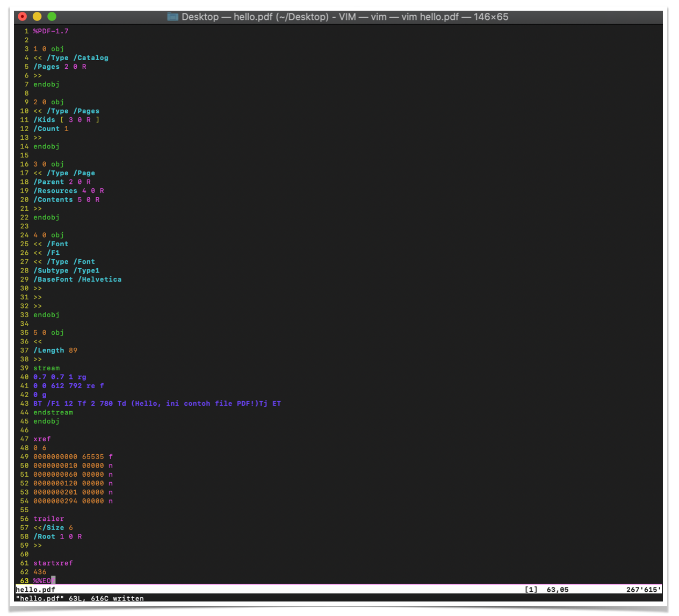Click the "63L, 616C written" message
The image size is (679, 616).
[x=106, y=598]
